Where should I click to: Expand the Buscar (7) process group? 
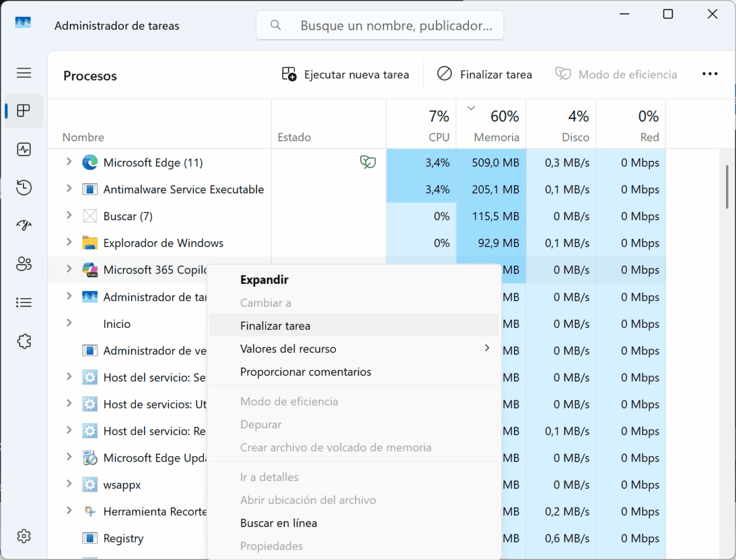69,215
